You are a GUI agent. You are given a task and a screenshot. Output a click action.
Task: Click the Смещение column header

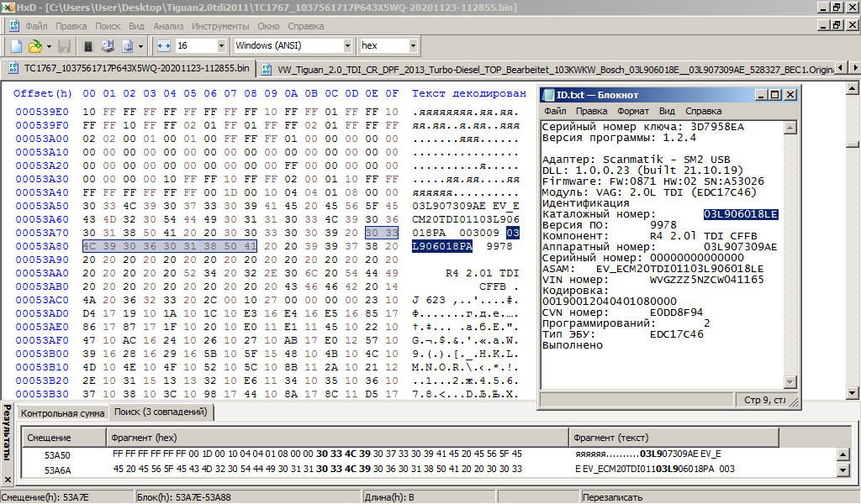50,438
